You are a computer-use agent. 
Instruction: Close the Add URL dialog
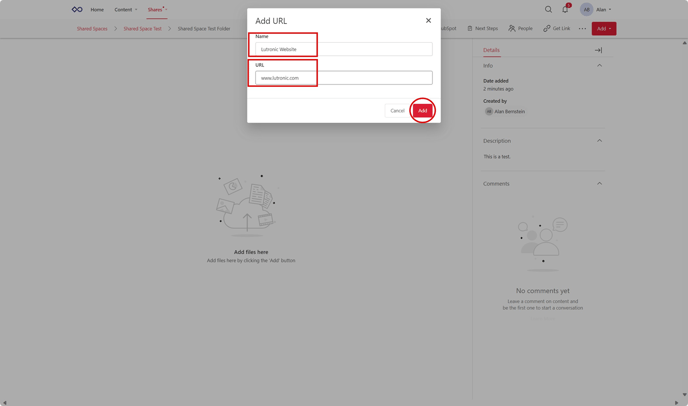428,20
